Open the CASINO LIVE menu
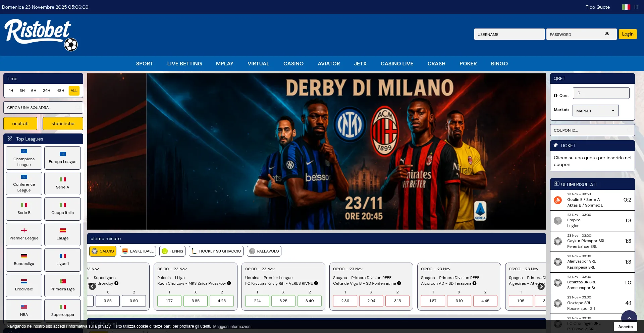 (397, 64)
